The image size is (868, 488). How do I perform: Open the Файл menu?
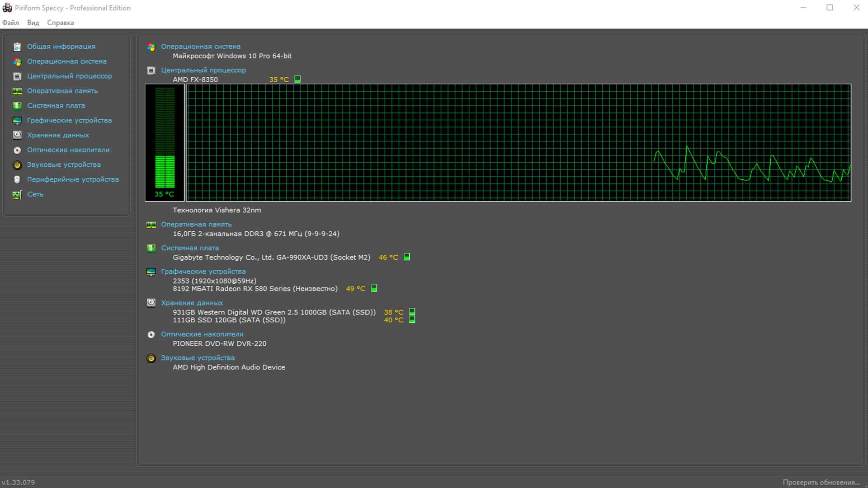click(10, 23)
